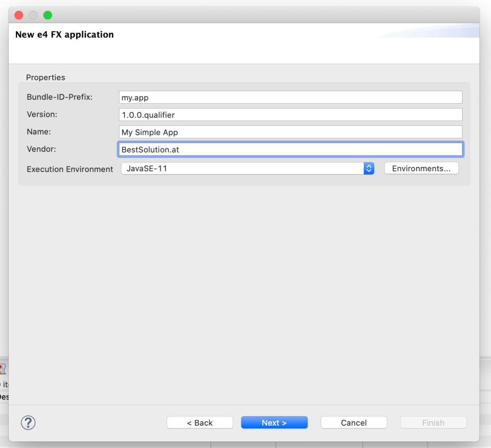The image size is (491, 448).
Task: Click the disabled Finish button
Action: 433,423
